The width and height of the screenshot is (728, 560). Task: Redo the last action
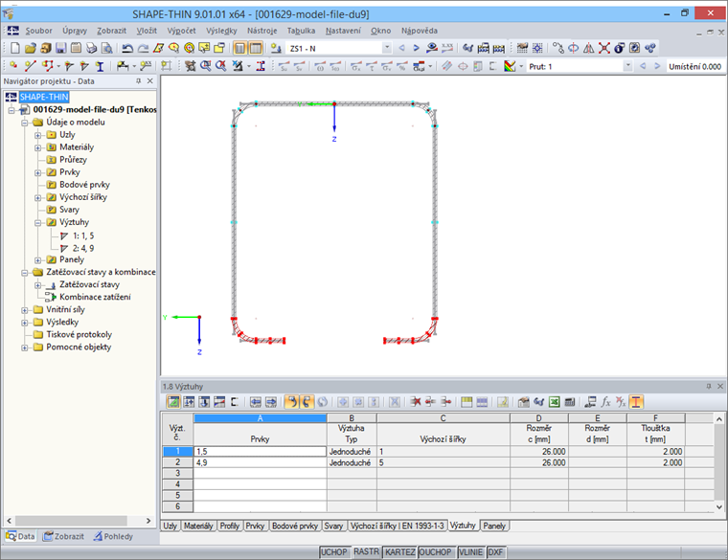pos(143,48)
